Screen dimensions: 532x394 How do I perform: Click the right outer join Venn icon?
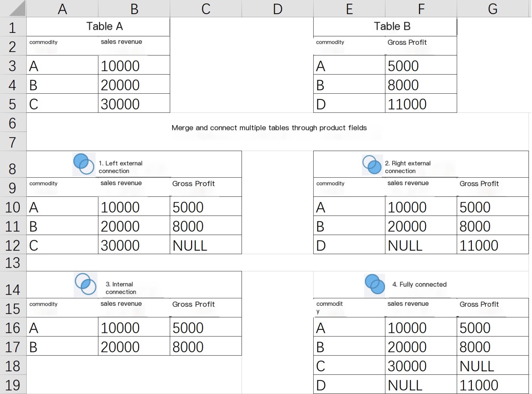click(372, 164)
